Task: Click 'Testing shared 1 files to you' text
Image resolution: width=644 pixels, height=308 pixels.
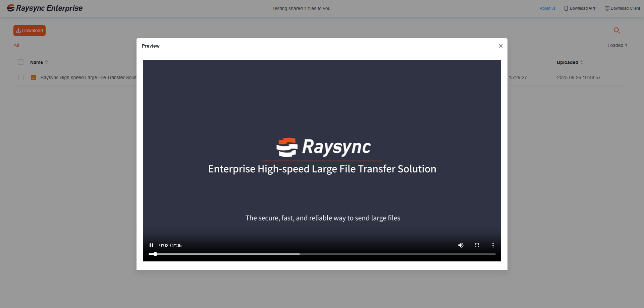Action: (301, 8)
